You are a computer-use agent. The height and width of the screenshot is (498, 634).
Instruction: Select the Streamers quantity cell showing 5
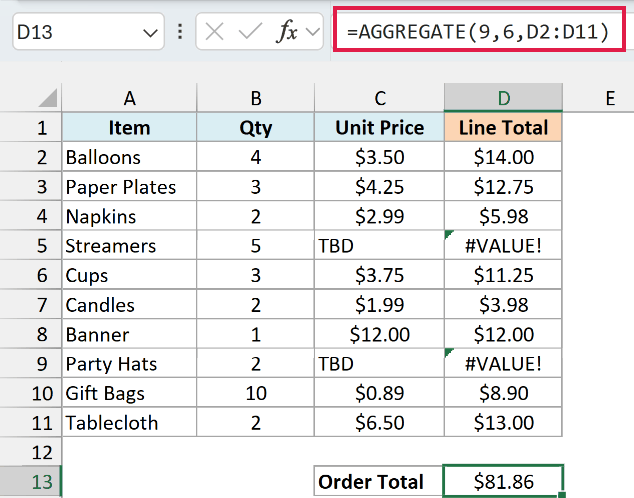pyautogui.click(x=256, y=245)
